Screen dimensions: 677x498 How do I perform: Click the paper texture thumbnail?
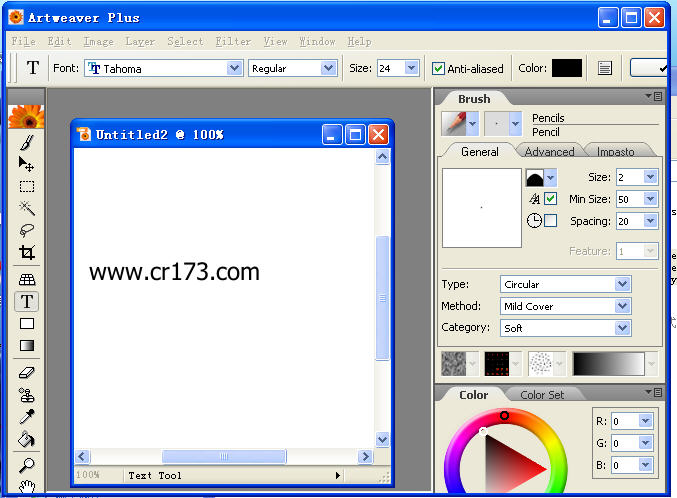453,364
